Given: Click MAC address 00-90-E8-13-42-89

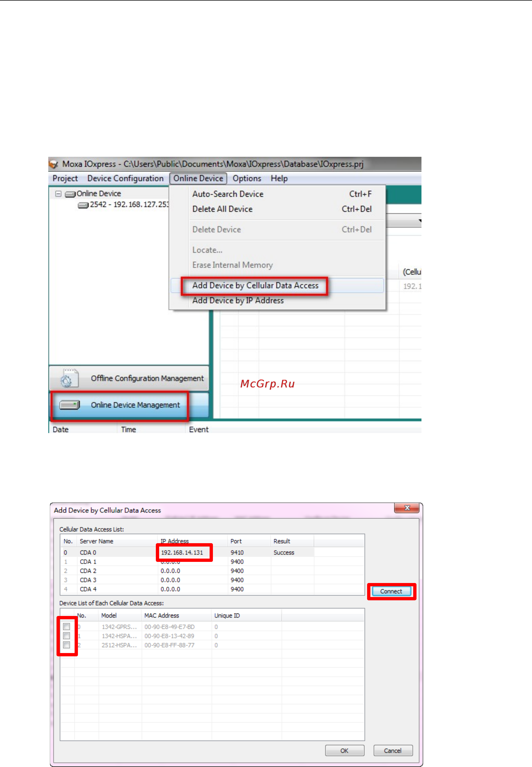Looking at the screenshot, I should click(x=169, y=636).
